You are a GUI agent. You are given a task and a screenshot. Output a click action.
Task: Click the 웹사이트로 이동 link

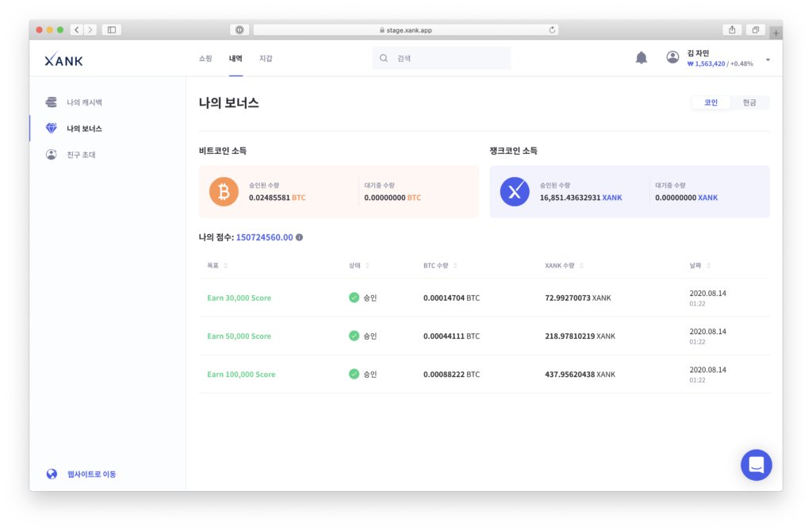92,474
